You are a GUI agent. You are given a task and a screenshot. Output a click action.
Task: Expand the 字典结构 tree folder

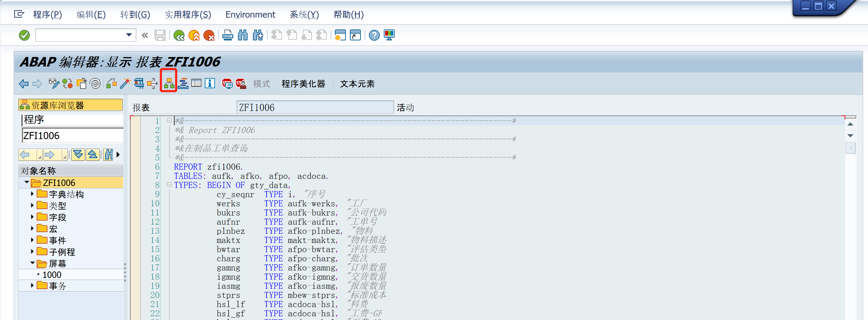(32, 194)
